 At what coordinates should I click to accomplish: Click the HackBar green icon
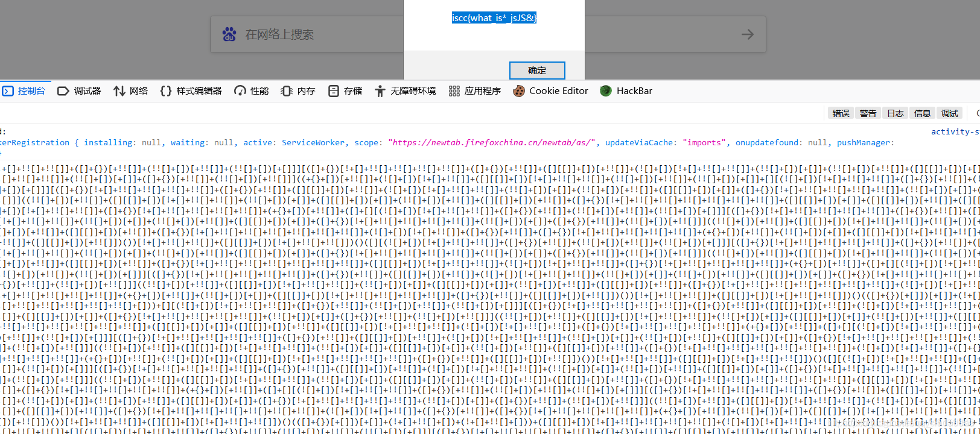(606, 91)
